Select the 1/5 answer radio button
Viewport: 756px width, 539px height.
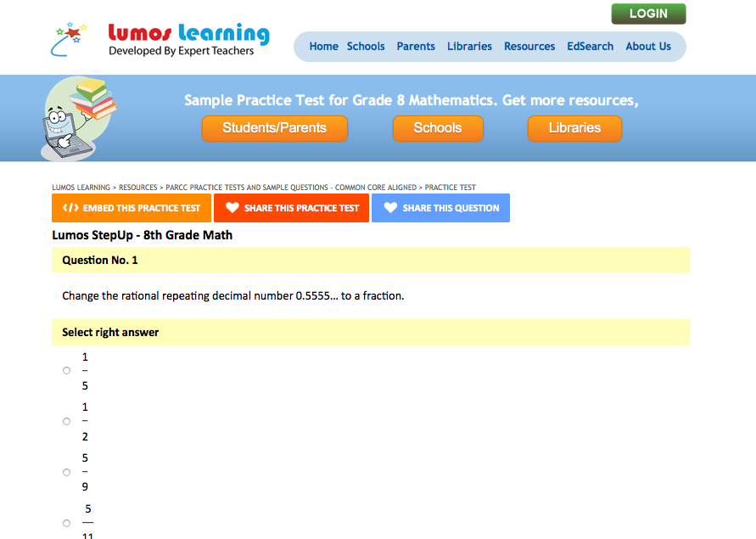[66, 371]
